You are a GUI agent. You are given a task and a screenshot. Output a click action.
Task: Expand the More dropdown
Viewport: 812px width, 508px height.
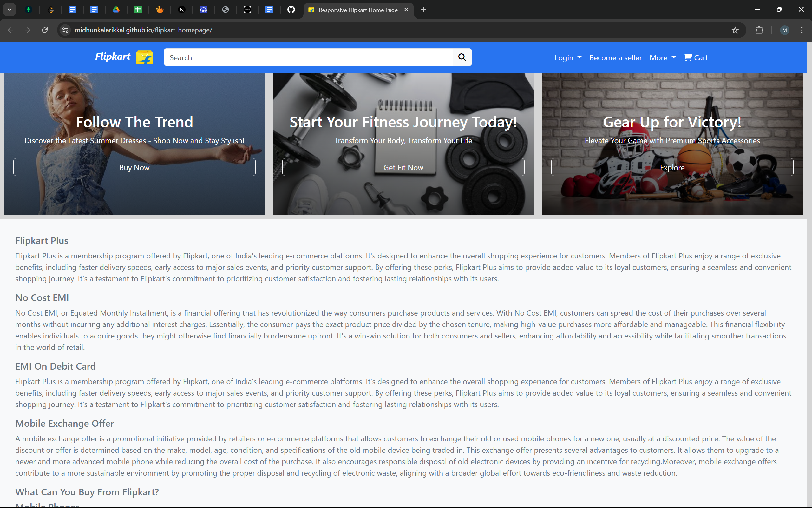coord(662,58)
